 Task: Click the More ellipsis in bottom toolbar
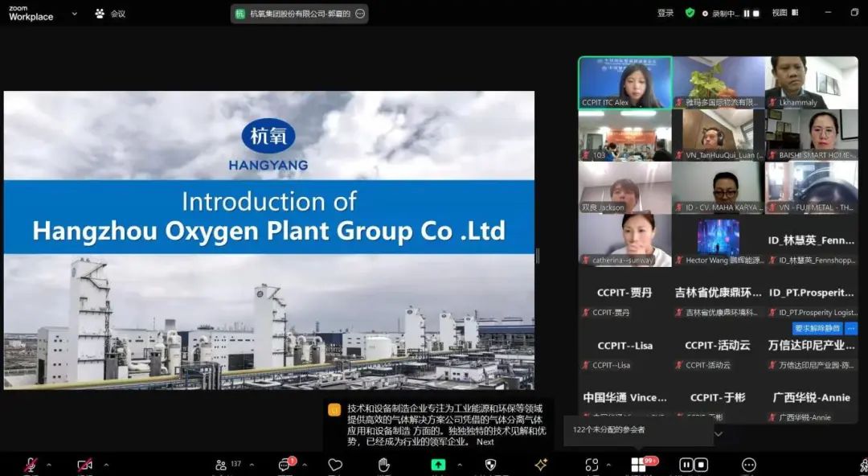pos(749,465)
